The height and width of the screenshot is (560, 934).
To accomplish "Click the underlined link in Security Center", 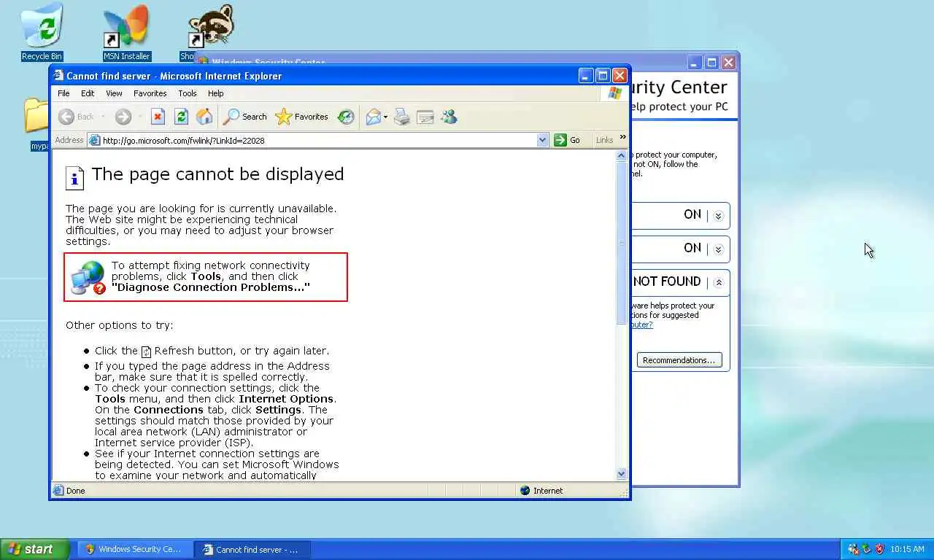I will 642,324.
